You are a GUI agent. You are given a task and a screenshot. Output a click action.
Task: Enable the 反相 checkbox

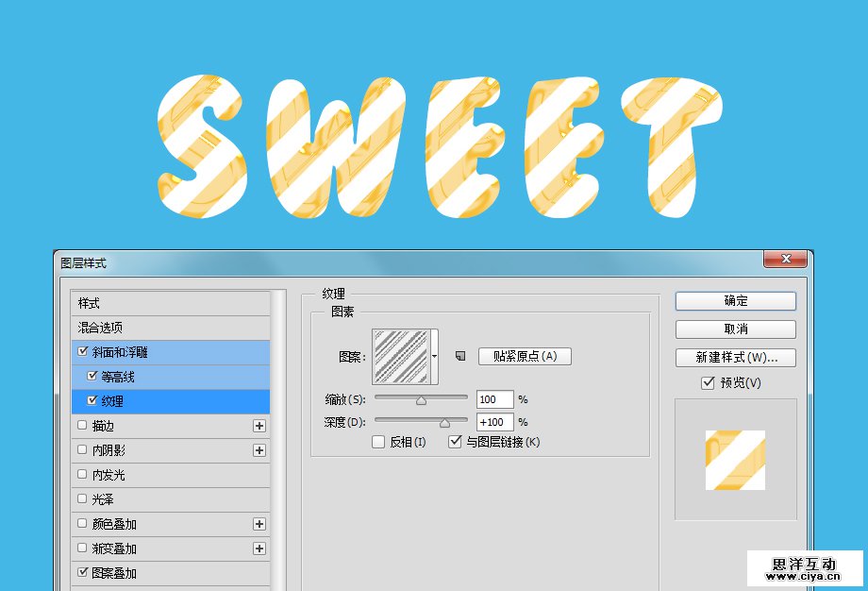378,442
